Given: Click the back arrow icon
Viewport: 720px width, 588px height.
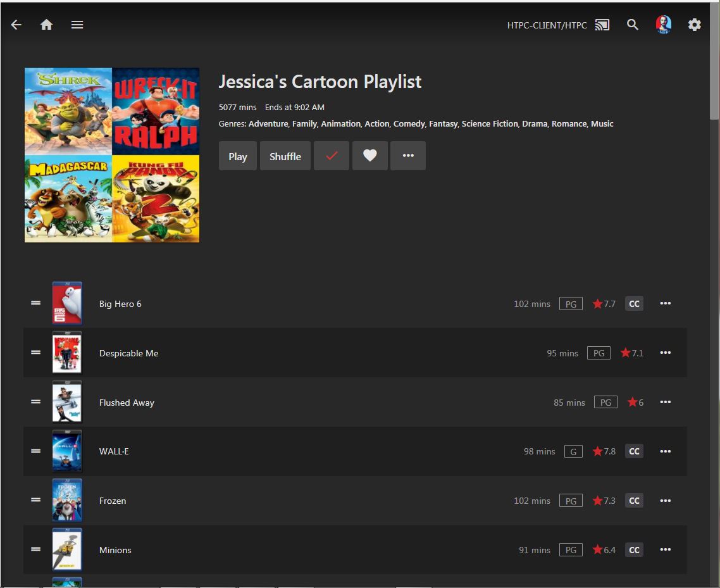Looking at the screenshot, I should point(16,25).
